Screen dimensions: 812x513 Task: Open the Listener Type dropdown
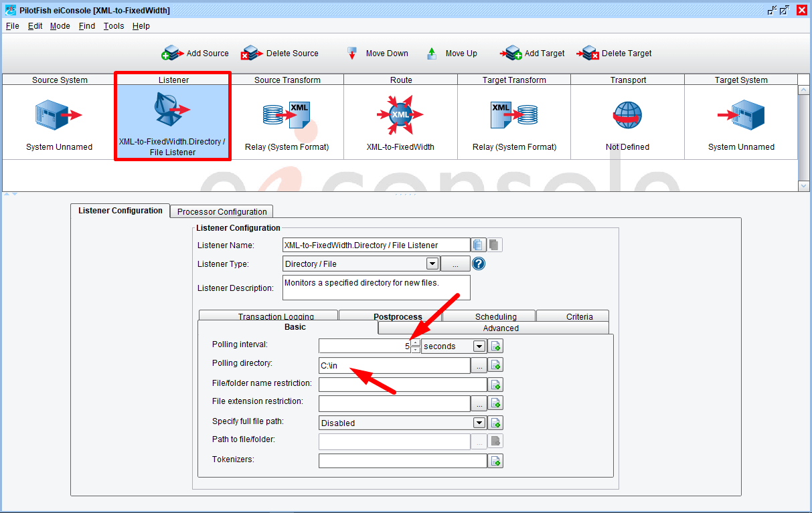(x=432, y=264)
